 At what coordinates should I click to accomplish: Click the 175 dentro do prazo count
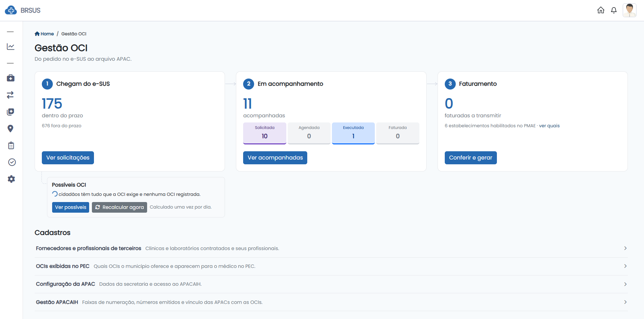[52, 104]
